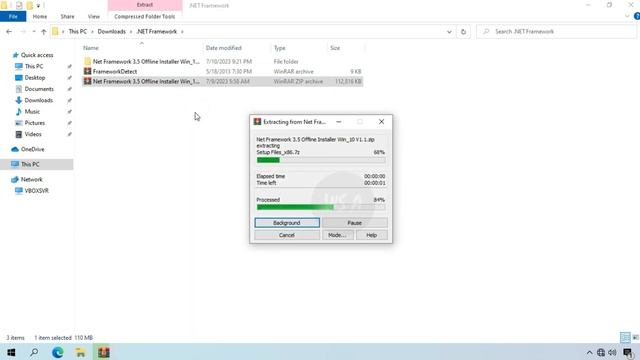Open the Windows Start menu

click(x=11, y=352)
